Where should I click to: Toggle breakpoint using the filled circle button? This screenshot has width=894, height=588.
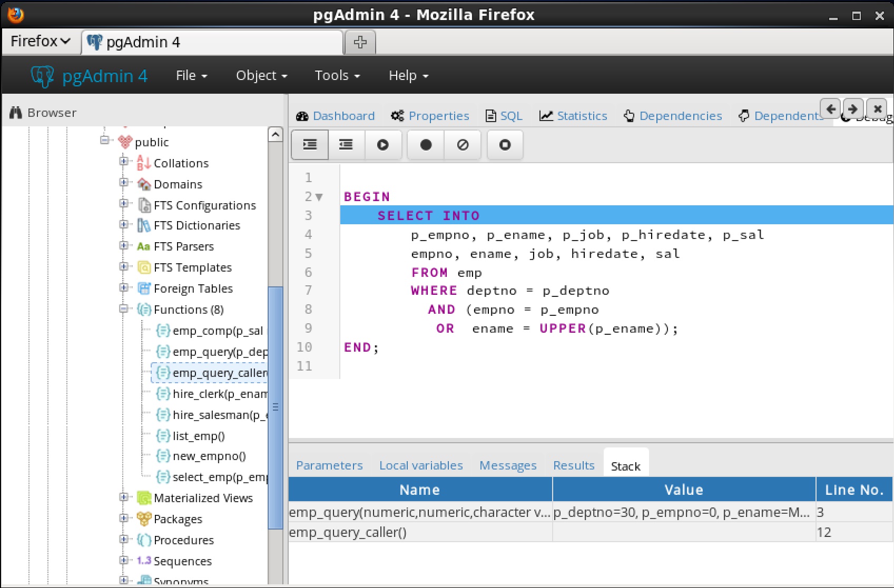426,145
